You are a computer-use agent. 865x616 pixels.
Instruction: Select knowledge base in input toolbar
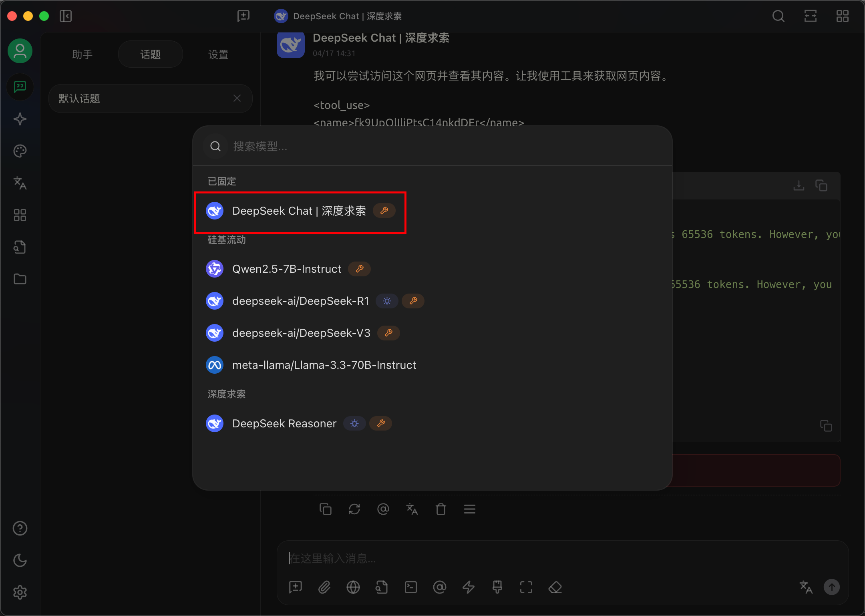pyautogui.click(x=382, y=587)
